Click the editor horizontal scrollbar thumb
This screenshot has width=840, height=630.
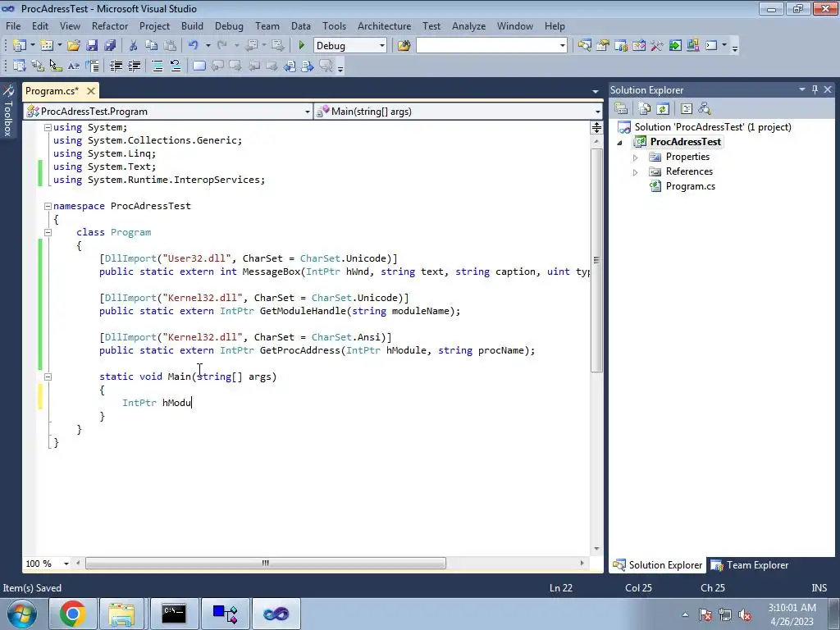click(266, 563)
